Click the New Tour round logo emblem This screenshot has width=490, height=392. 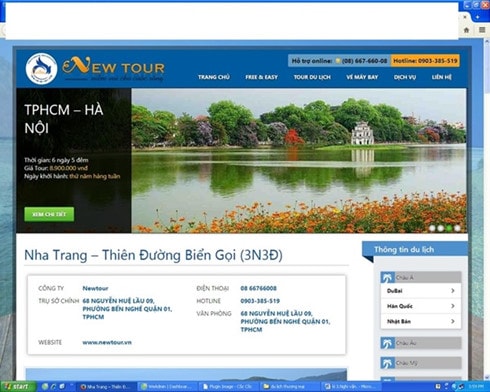[42, 68]
